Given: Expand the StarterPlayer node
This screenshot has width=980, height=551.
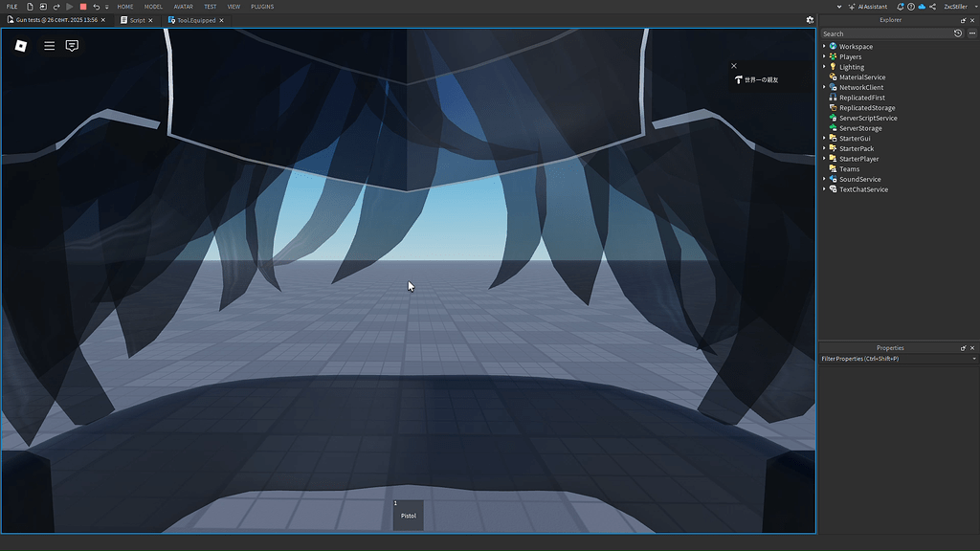Looking at the screenshot, I should pos(824,159).
